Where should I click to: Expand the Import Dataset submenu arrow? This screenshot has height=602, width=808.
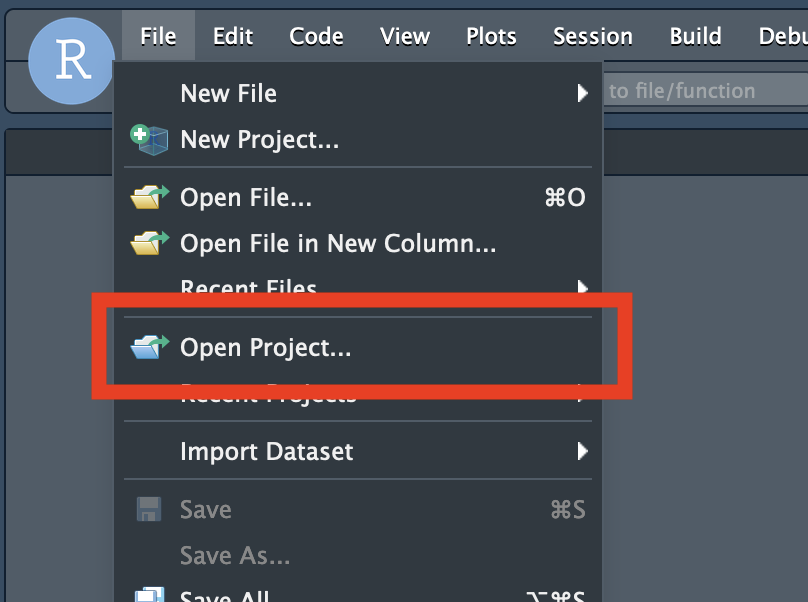pyautogui.click(x=582, y=452)
